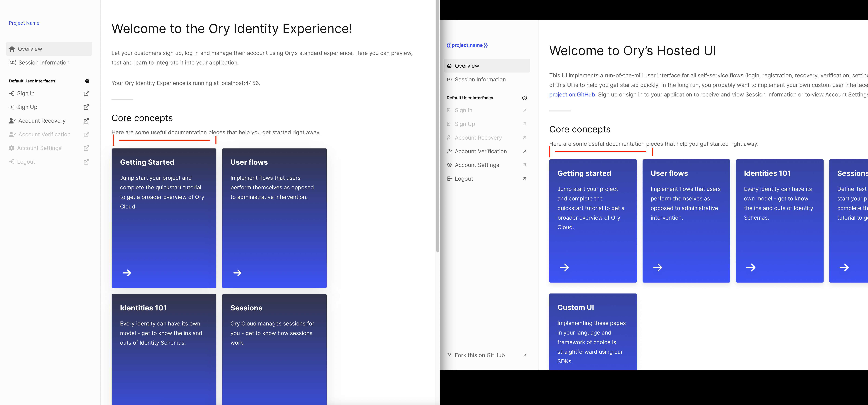
Task: Click the left window vertical scrollbar
Action: (x=437, y=126)
